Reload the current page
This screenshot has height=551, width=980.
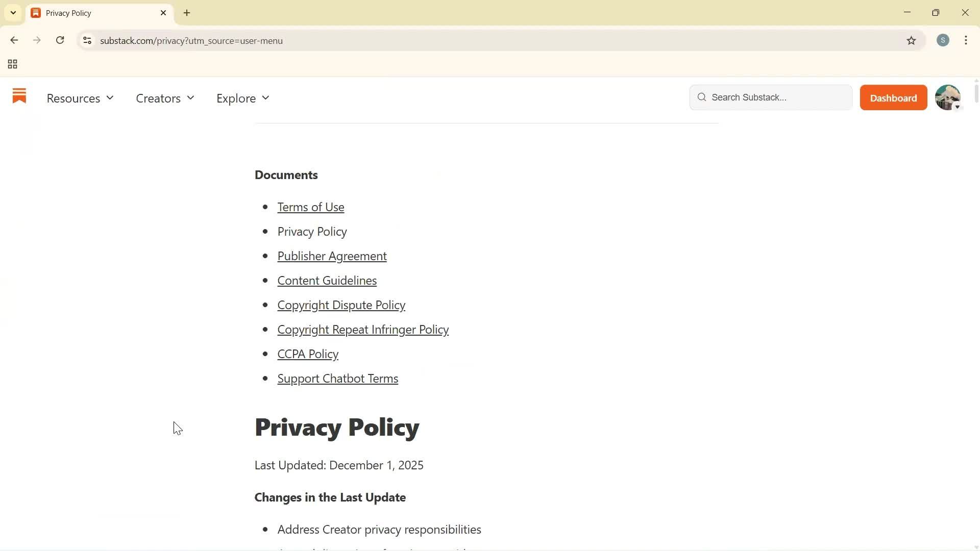[x=60, y=40]
